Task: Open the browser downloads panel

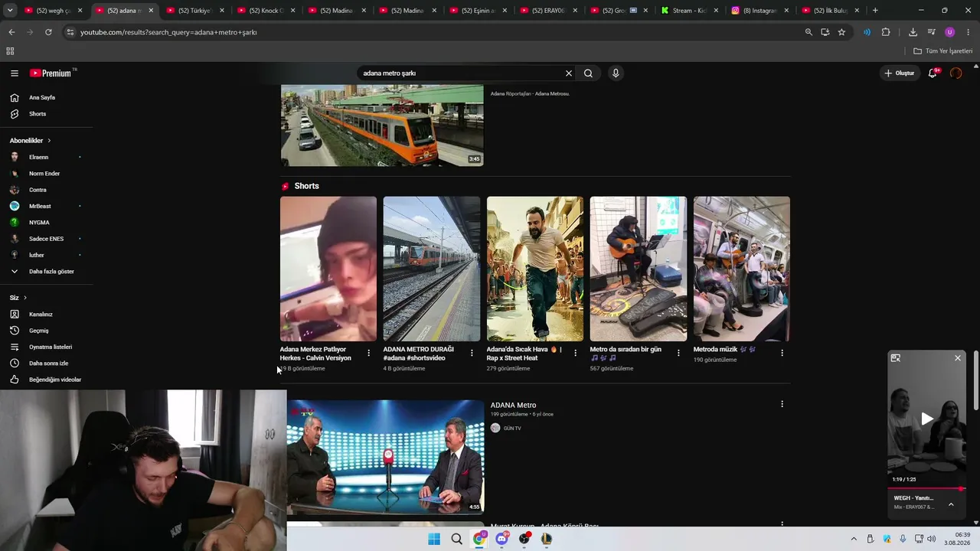Action: 913,32
